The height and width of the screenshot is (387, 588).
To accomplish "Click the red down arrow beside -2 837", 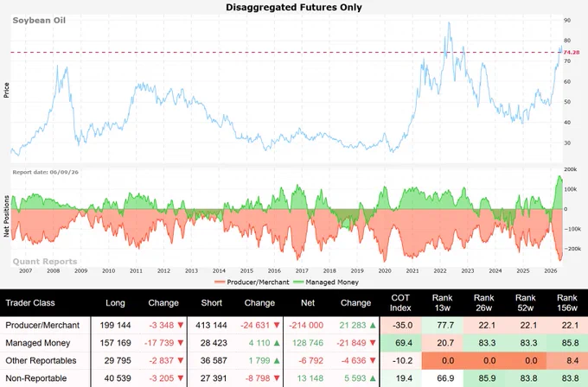I will tap(181, 360).
